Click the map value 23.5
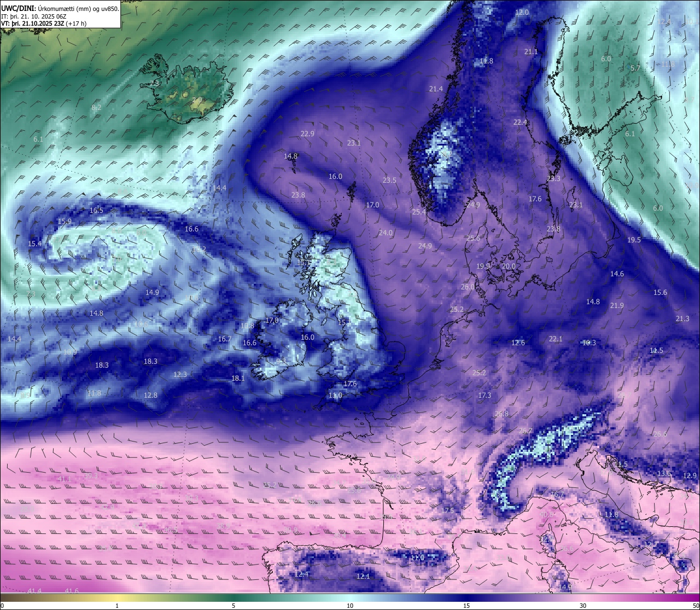This screenshot has height=610, width=700. [389, 181]
